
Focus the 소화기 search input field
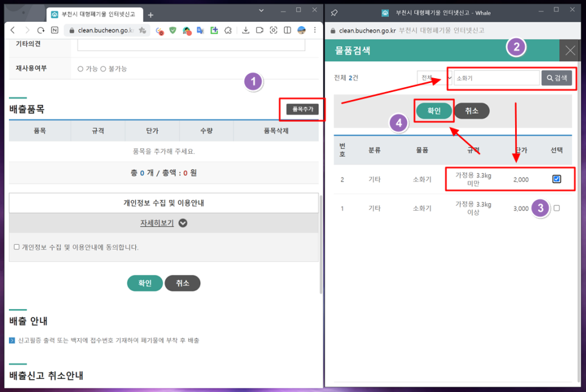[x=497, y=78]
